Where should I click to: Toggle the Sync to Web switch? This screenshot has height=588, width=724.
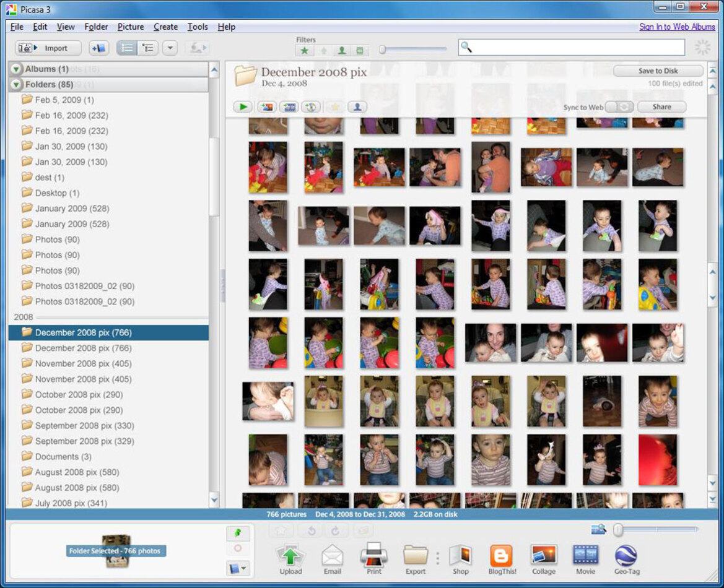click(x=619, y=107)
